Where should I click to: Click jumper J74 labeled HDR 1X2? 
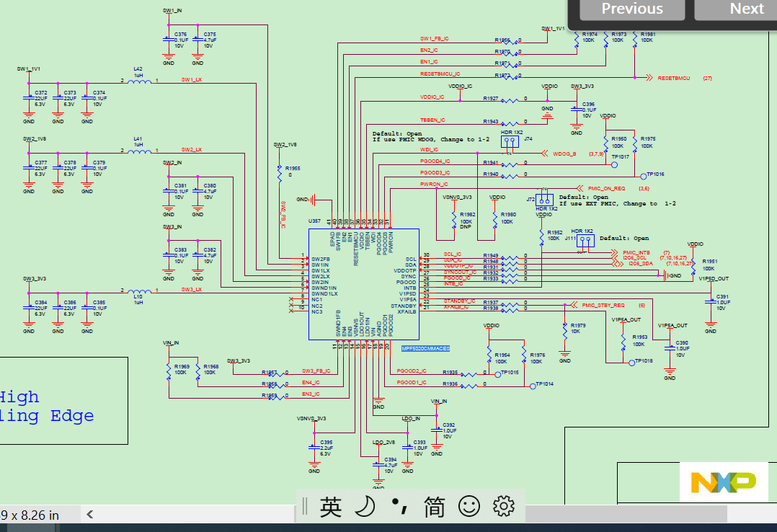pos(510,141)
